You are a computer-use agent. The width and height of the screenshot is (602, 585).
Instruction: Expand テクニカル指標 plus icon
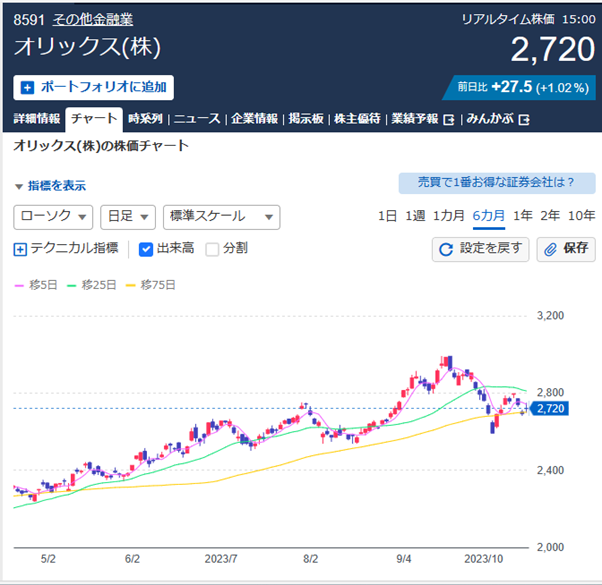click(20, 250)
